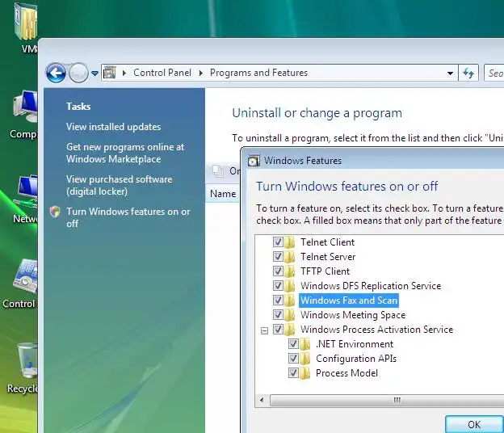Select the Recycle Bin desktop icon
The height and width of the screenshot is (433, 504).
(x=23, y=368)
